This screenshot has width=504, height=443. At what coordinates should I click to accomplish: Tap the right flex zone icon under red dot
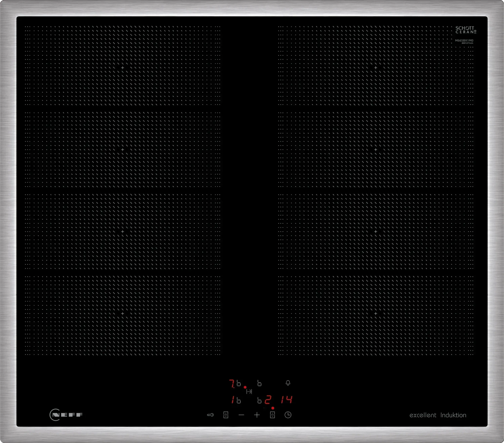point(272,415)
